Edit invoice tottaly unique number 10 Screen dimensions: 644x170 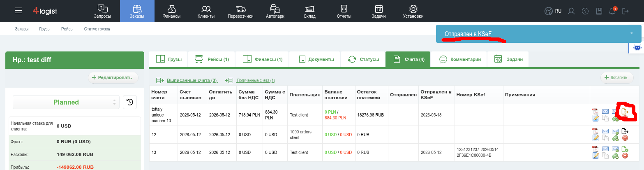(x=596, y=119)
